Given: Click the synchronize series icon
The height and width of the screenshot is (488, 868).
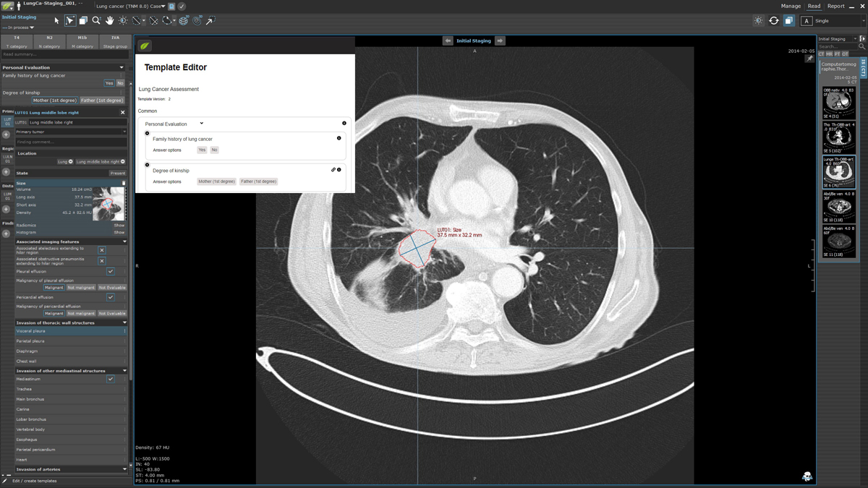Looking at the screenshot, I should 773,20.
